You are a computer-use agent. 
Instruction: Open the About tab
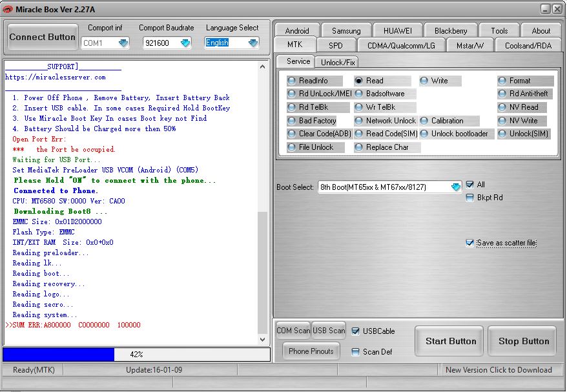541,31
